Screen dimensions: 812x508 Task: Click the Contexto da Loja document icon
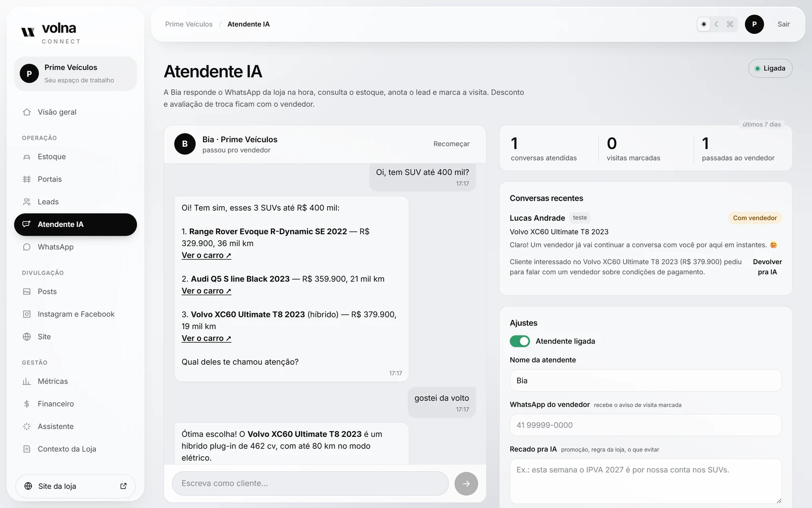[x=27, y=449]
